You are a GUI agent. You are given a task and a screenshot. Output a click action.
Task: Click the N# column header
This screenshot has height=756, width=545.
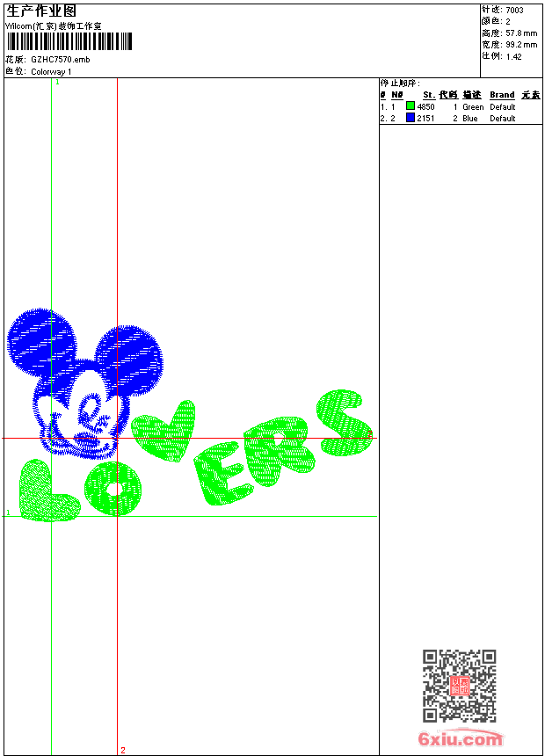pos(397,95)
